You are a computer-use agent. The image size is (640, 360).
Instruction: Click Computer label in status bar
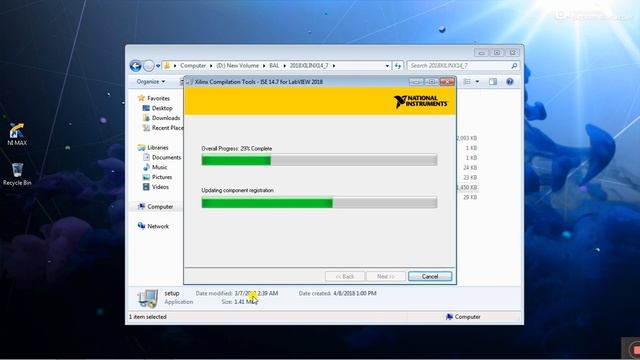coord(467,317)
